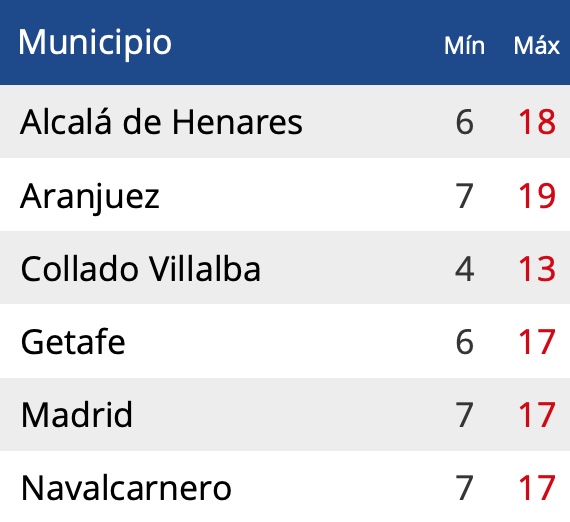Image resolution: width=570 pixels, height=522 pixels.
Task: Open the Collado Villalba entry
Action: (x=141, y=269)
